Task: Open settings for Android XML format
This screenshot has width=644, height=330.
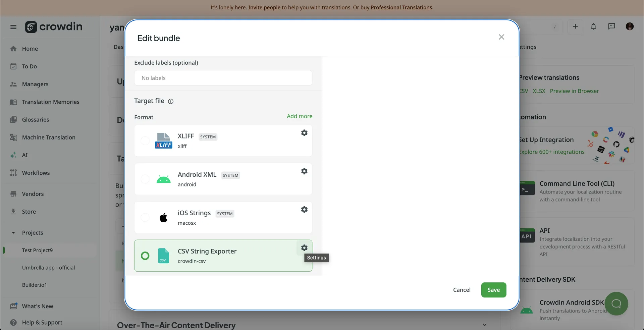Action: (x=304, y=171)
